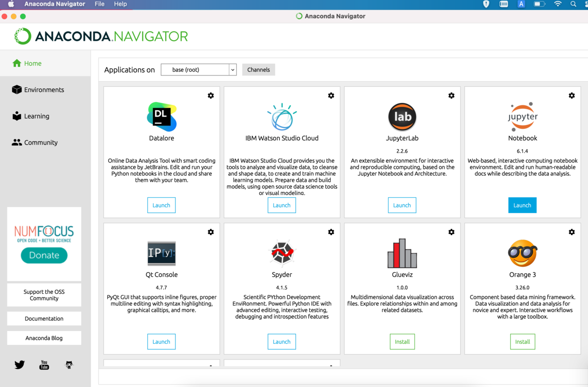588x387 pixels.
Task: Launch Datalore
Action: (161, 205)
